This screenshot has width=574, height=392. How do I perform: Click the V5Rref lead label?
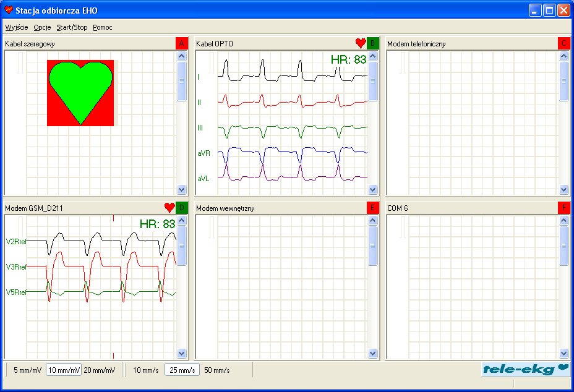pos(16,292)
